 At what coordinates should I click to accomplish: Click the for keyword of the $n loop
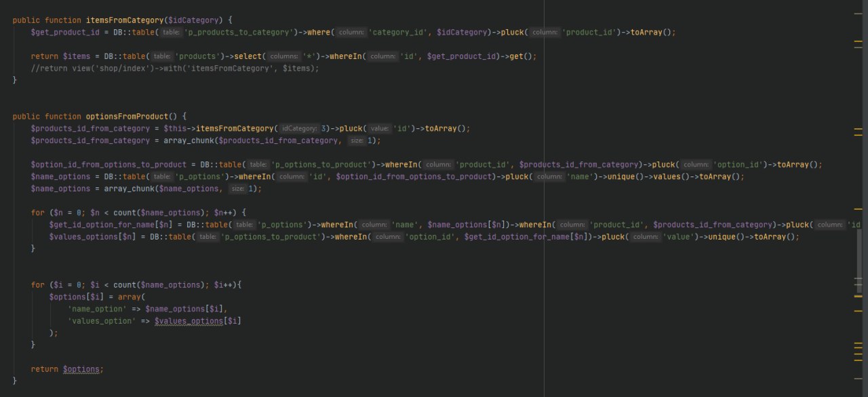38,212
